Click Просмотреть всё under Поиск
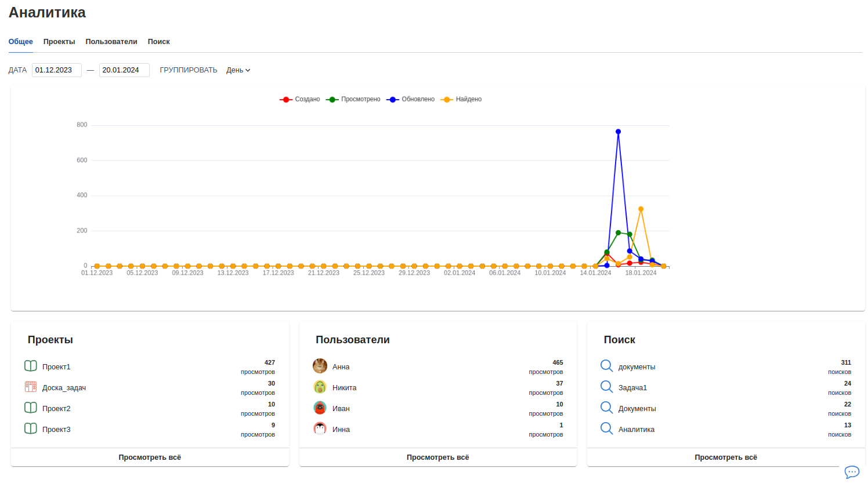 [x=726, y=457]
